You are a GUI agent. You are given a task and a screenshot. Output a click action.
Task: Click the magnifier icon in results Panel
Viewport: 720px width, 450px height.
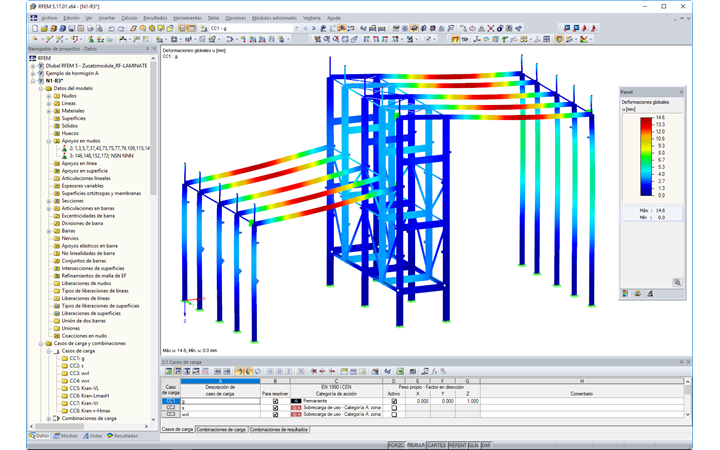677,283
